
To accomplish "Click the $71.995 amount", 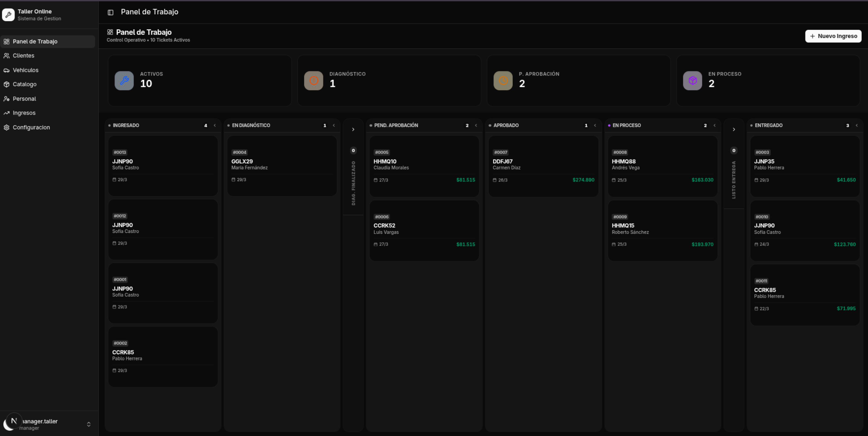I will tap(846, 309).
